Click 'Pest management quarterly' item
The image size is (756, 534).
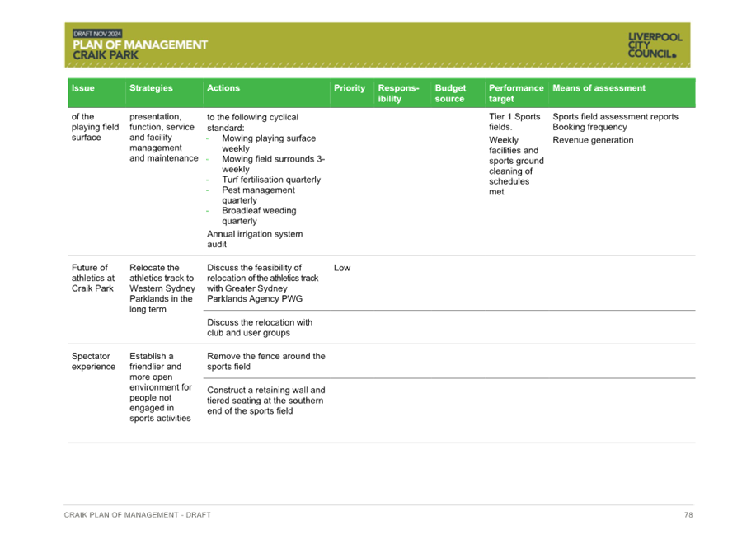point(258,195)
